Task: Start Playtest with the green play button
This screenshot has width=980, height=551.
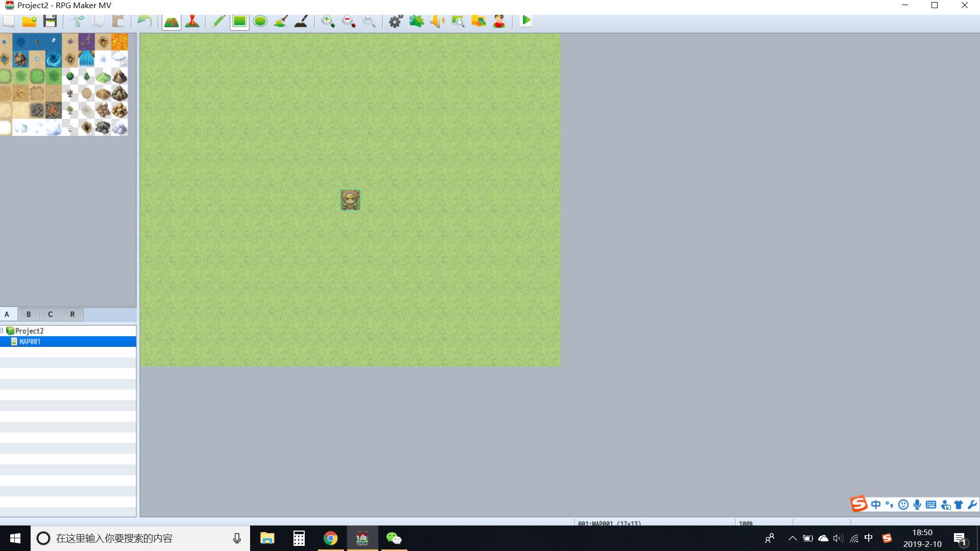Action: click(x=526, y=20)
